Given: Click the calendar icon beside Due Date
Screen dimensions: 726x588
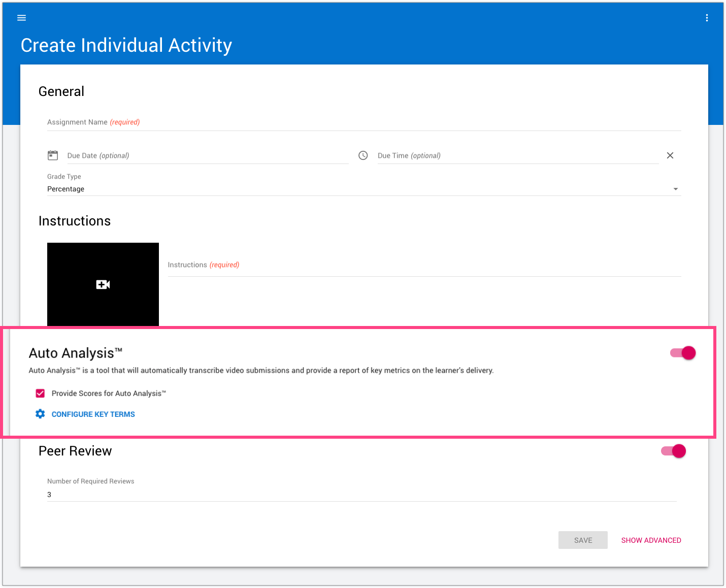Looking at the screenshot, I should (x=53, y=155).
